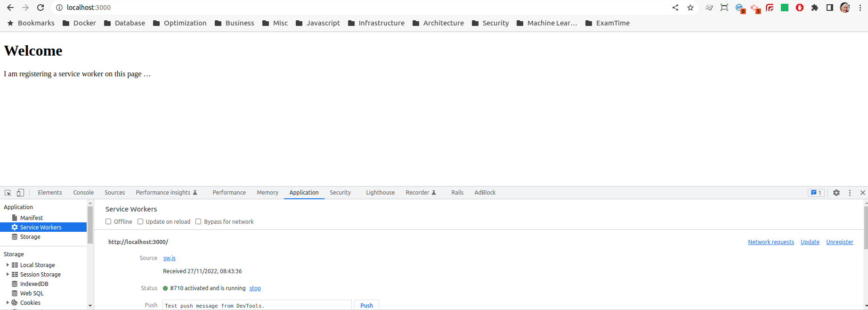This screenshot has width=868, height=310.
Task: Stop the running service worker
Action: pyautogui.click(x=255, y=288)
